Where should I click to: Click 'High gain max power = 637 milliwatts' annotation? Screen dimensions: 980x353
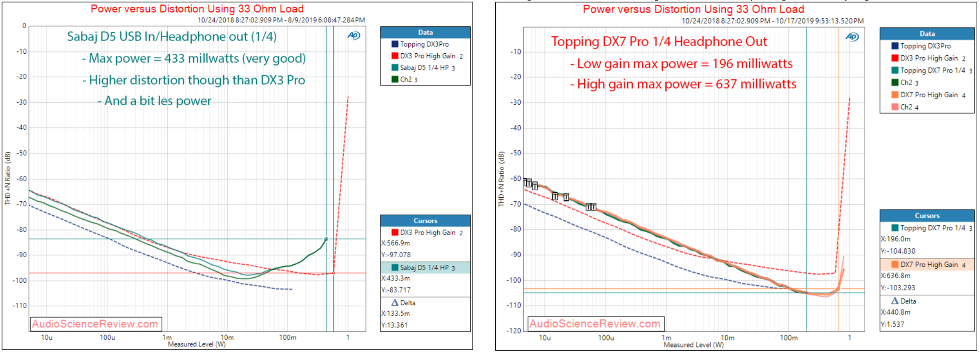click(683, 84)
